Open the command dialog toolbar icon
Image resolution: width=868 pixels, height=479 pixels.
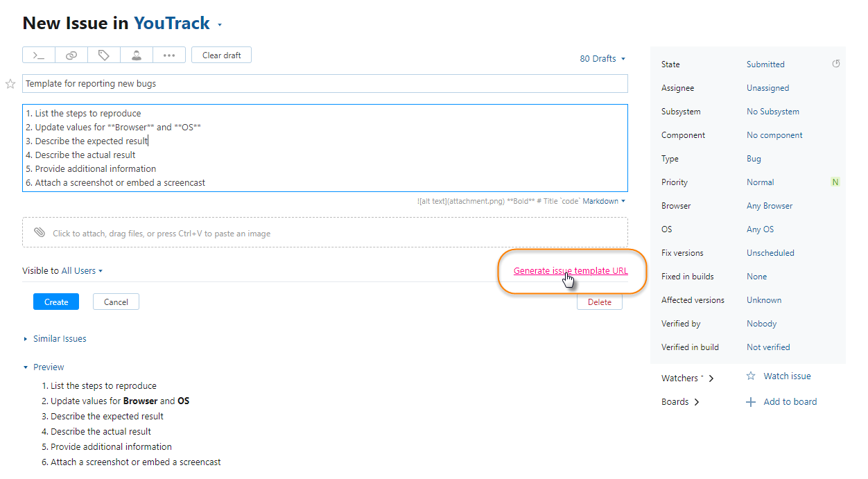(x=39, y=55)
